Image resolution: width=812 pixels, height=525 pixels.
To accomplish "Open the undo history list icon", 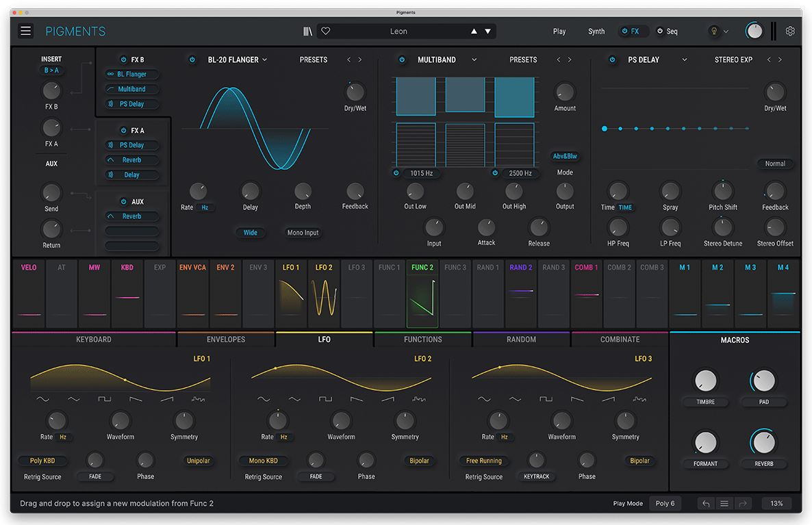I will (x=724, y=503).
